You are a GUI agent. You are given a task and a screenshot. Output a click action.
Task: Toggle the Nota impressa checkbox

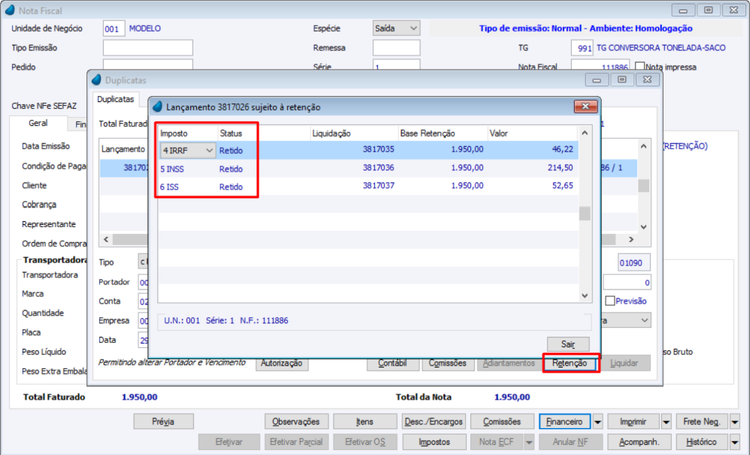click(640, 66)
